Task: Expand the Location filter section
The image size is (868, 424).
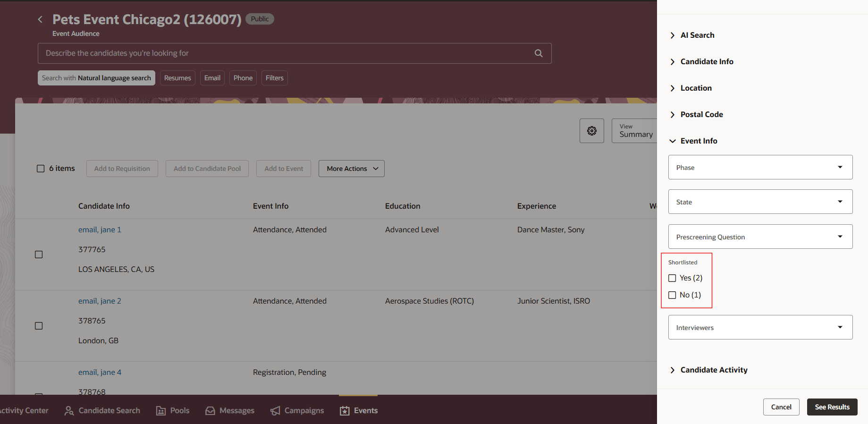Action: click(691, 88)
